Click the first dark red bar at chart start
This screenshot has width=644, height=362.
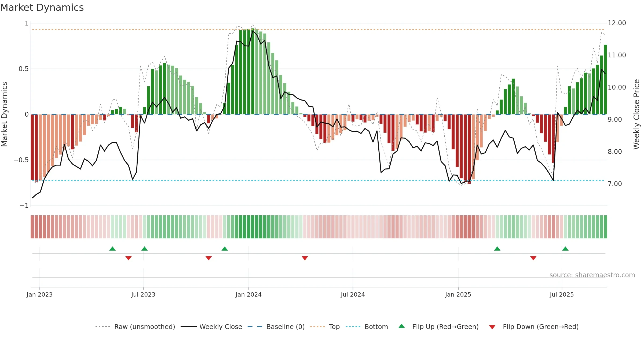point(32,147)
